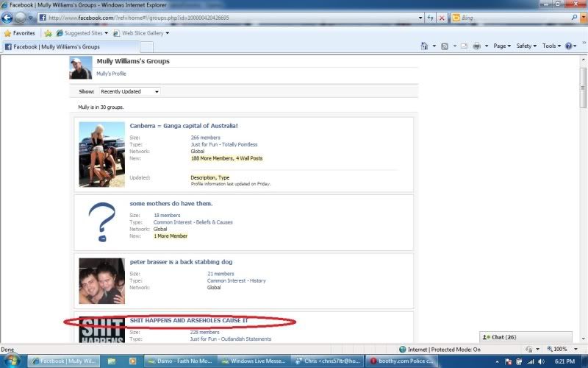Open the Canberra Ganga capital group link
Viewport: 588px width, 368px height.
tap(184, 125)
